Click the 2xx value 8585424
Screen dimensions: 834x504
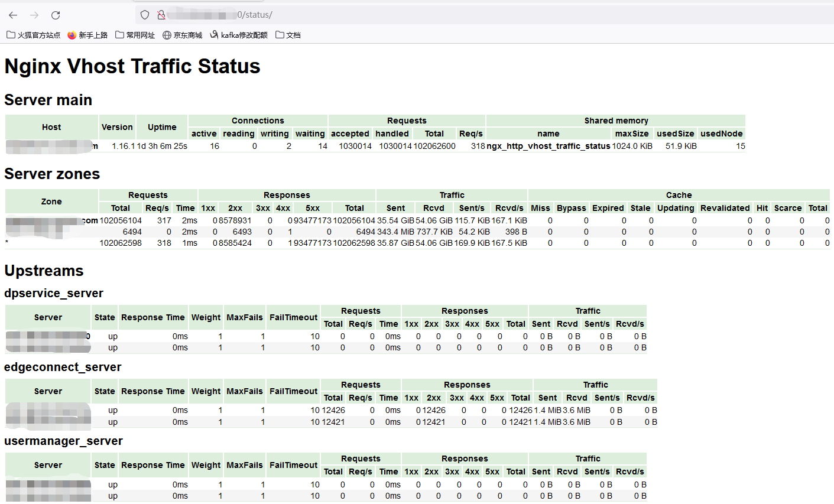point(235,243)
